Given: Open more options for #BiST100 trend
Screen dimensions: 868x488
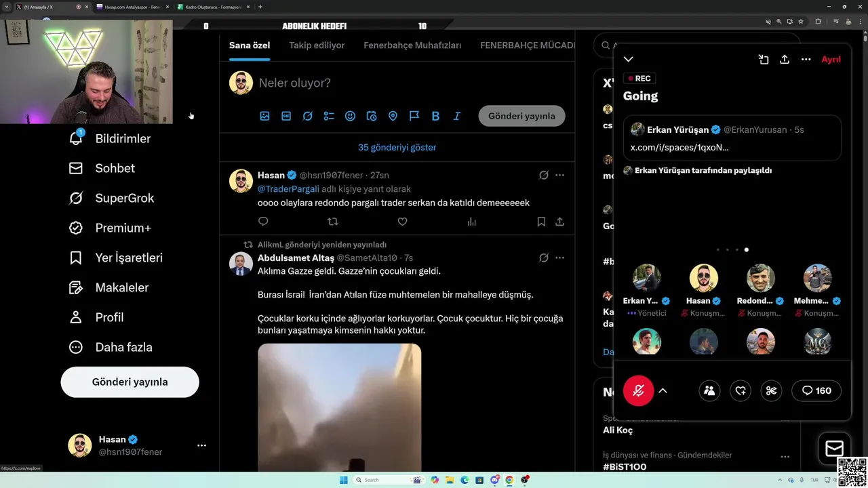Looking at the screenshot, I should [x=785, y=457].
